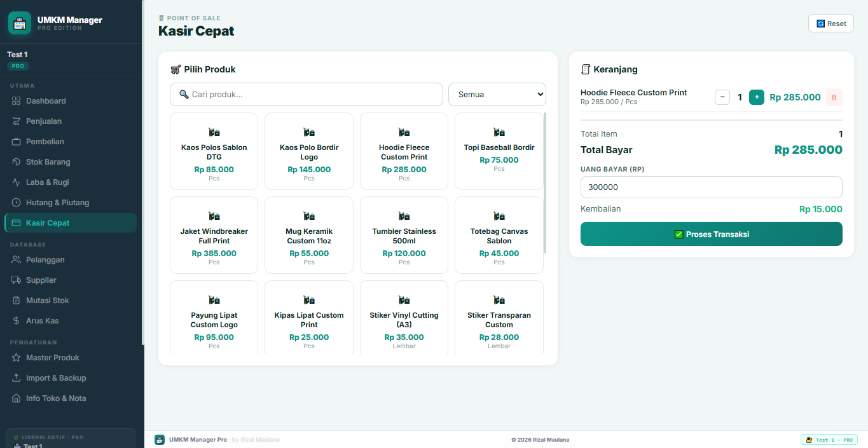Viewport: 868px width, 448px height.
Task: Open the Semua category dropdown
Action: coord(497,94)
